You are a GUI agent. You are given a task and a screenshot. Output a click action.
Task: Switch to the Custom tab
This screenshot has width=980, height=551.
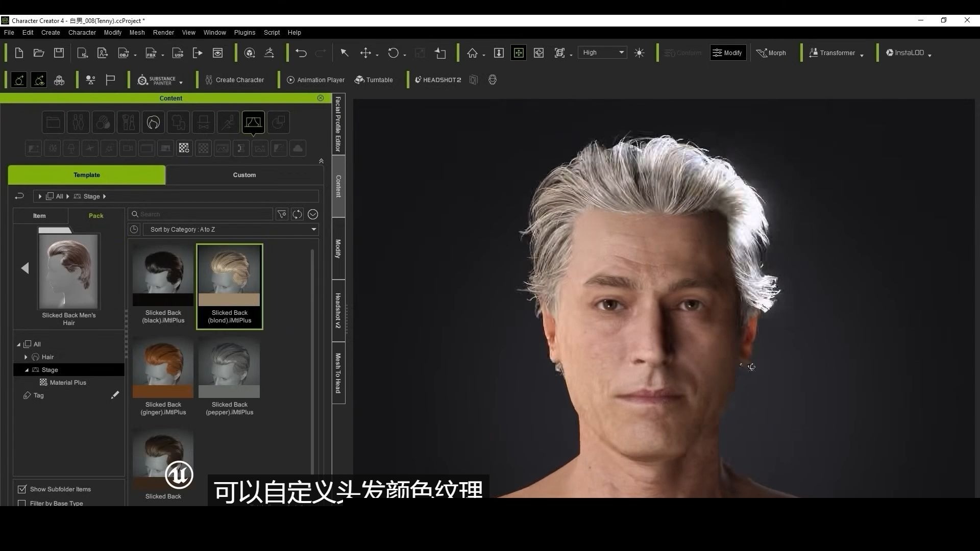coord(244,174)
